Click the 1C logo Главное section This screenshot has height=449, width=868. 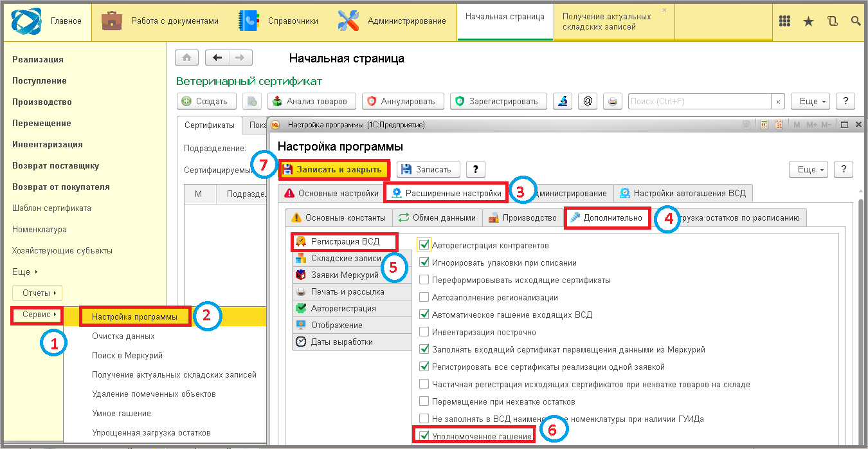coord(49,21)
